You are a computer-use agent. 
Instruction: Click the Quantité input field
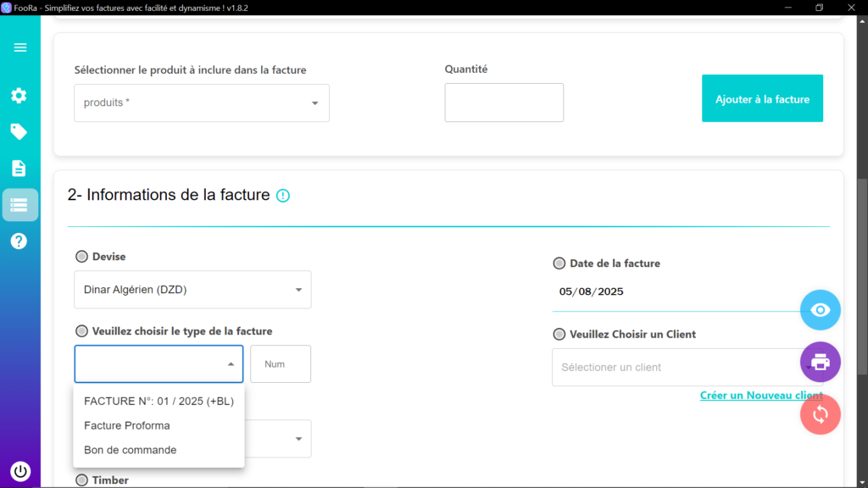(x=504, y=103)
